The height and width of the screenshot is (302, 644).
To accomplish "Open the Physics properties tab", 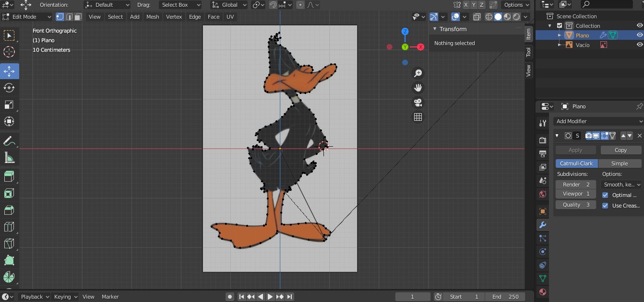I will pos(543,252).
